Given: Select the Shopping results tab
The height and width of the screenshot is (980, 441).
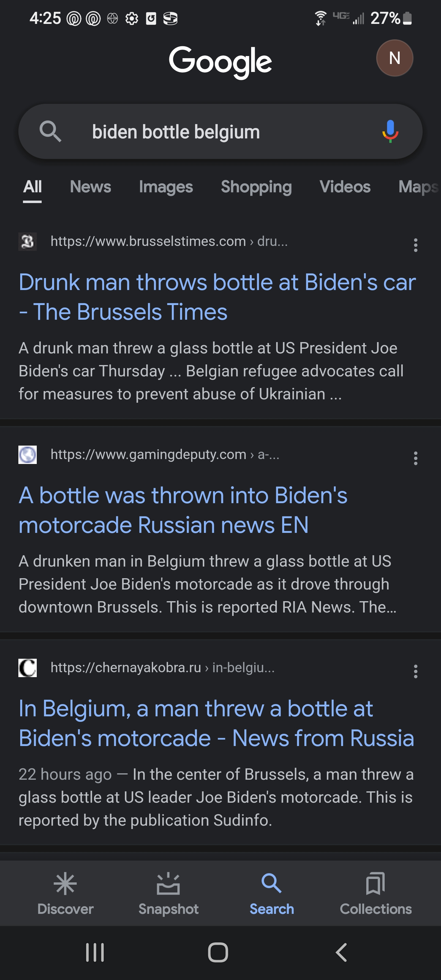Looking at the screenshot, I should (x=256, y=187).
